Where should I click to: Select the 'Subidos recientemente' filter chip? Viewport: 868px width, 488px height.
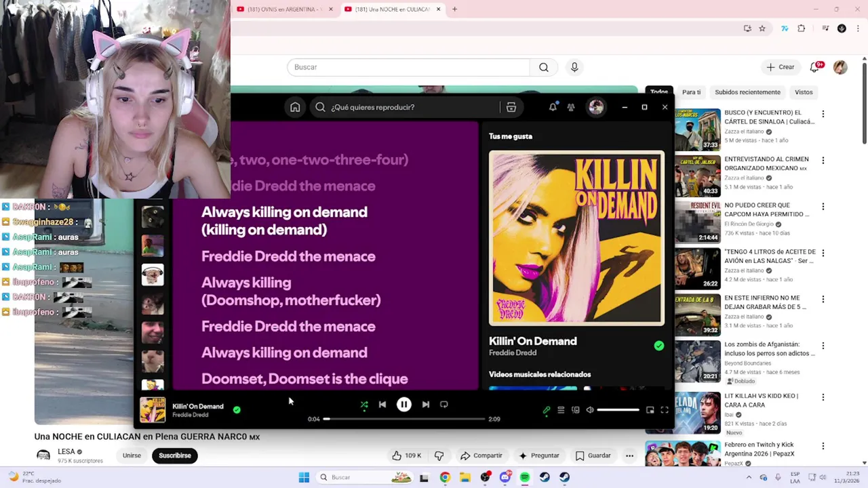click(747, 92)
